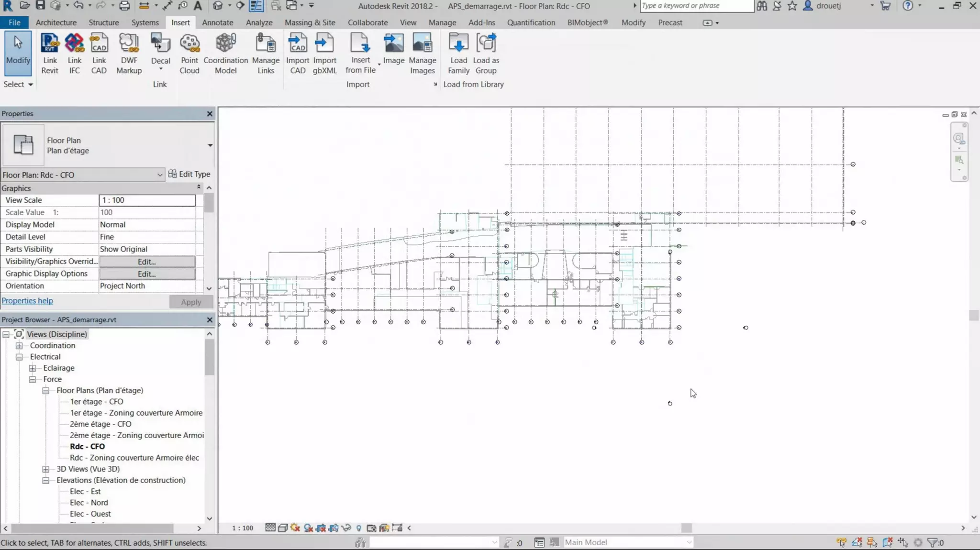Click the Image import tool
The height and width of the screenshot is (550, 980).
pos(394,49)
